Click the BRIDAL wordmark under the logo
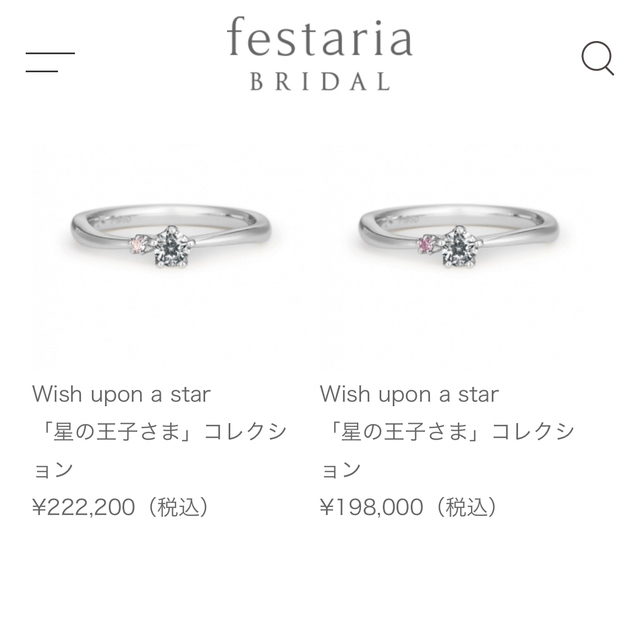 pos(320,81)
